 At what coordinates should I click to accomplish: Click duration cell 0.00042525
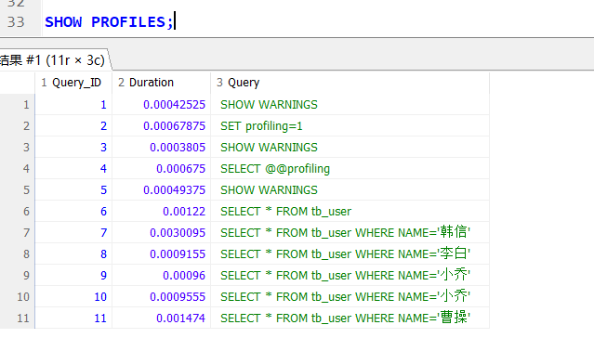click(x=161, y=104)
